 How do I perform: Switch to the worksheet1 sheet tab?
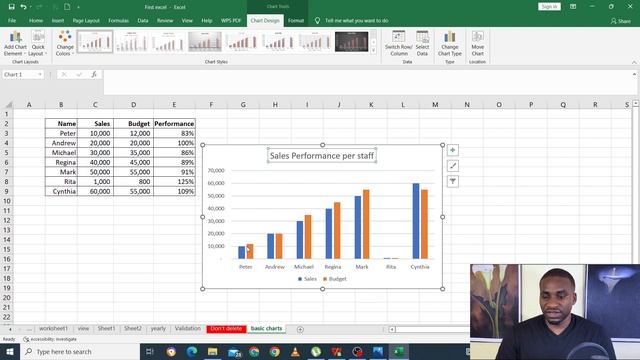pos(53,329)
